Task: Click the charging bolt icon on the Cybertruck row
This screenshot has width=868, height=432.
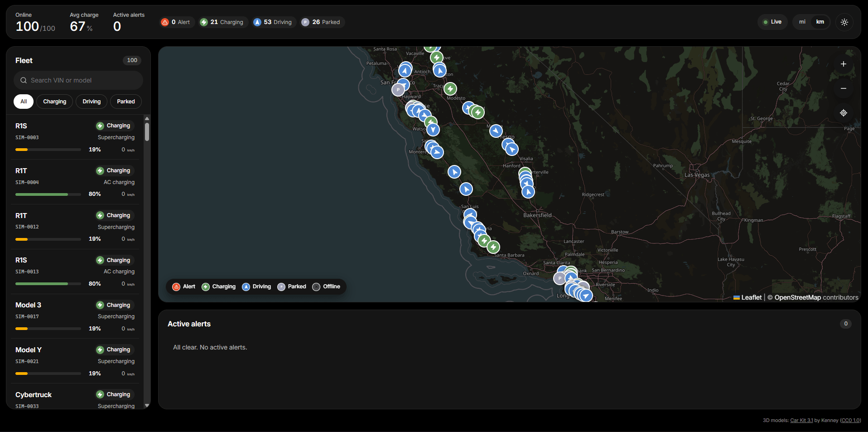Action: pos(100,394)
